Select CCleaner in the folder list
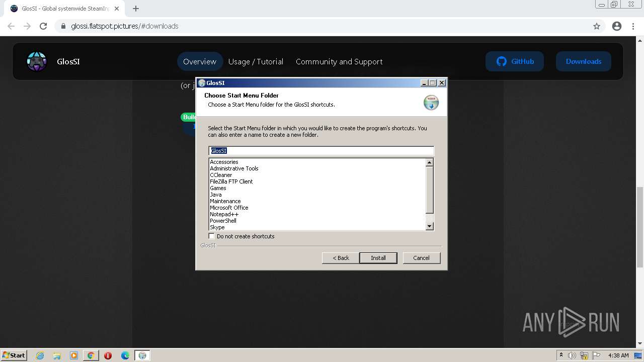The image size is (644, 362). 221,175
